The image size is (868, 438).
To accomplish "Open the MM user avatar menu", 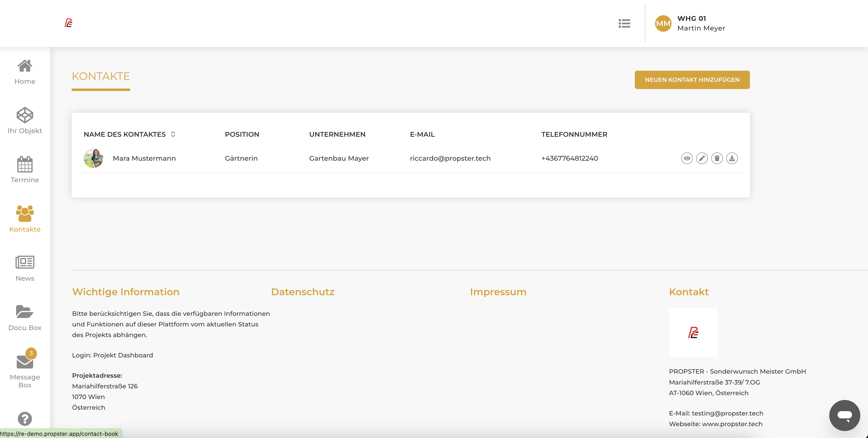I will pyautogui.click(x=663, y=23).
